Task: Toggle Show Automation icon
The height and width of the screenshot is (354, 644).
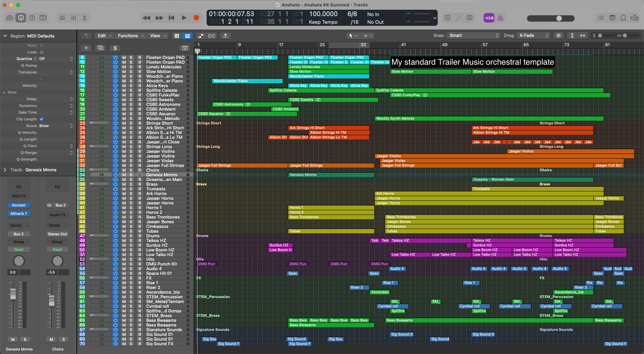Action: [x=201, y=36]
